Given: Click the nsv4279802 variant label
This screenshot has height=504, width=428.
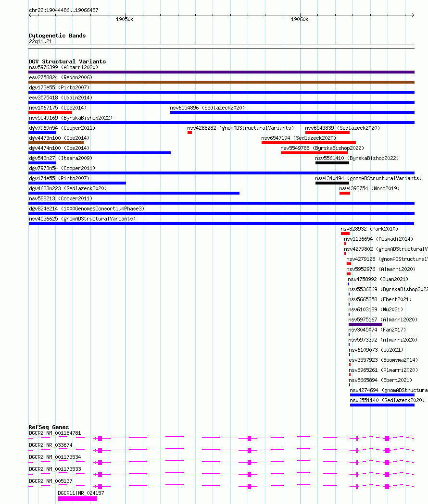Looking at the screenshot, I should click(386, 249).
